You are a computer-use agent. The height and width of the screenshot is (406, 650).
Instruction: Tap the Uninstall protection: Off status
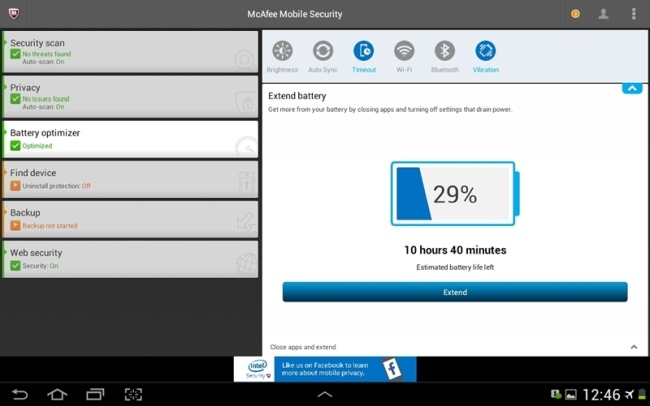pos(56,186)
